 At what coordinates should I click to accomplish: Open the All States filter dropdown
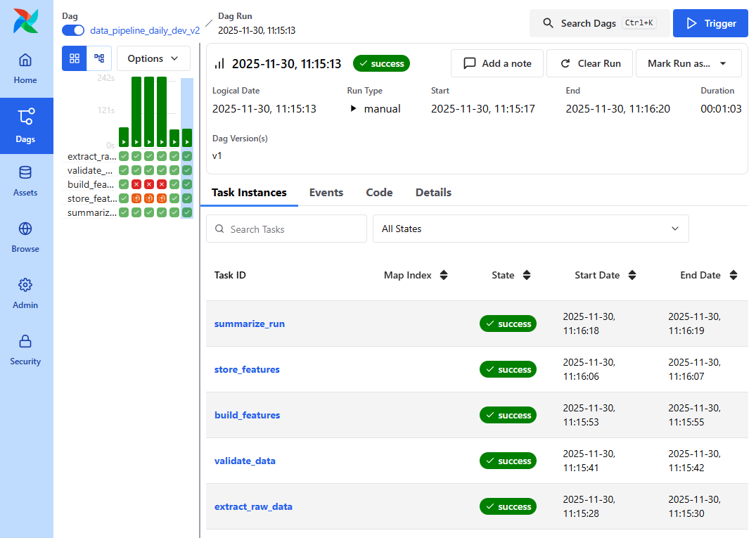(x=530, y=229)
